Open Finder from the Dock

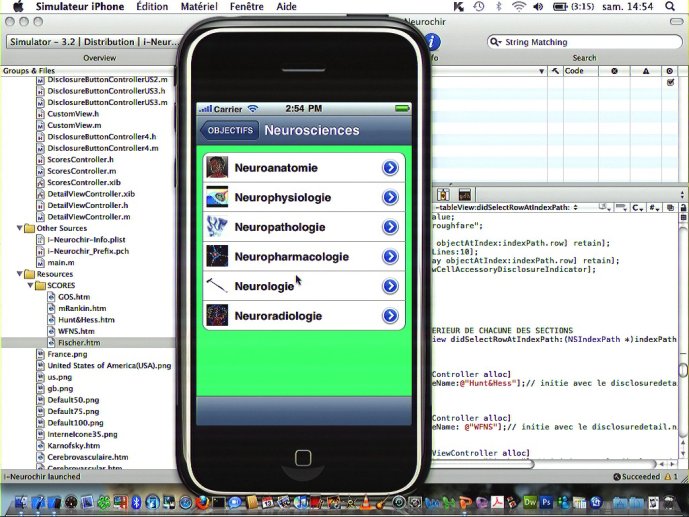pyautogui.click(x=20, y=502)
